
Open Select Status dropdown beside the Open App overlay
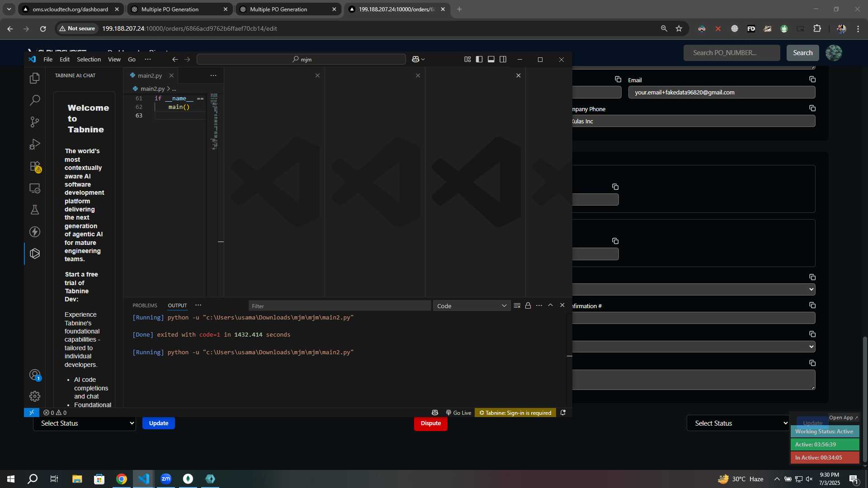(738, 423)
